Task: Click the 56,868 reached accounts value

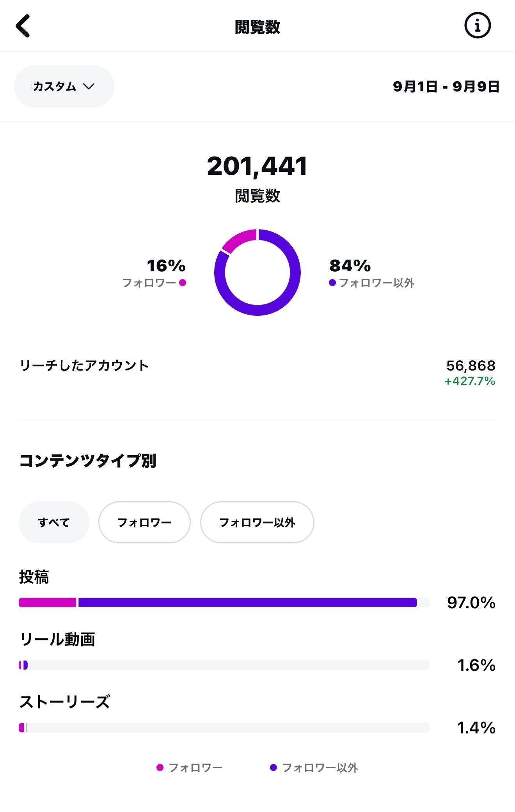Action: tap(471, 366)
